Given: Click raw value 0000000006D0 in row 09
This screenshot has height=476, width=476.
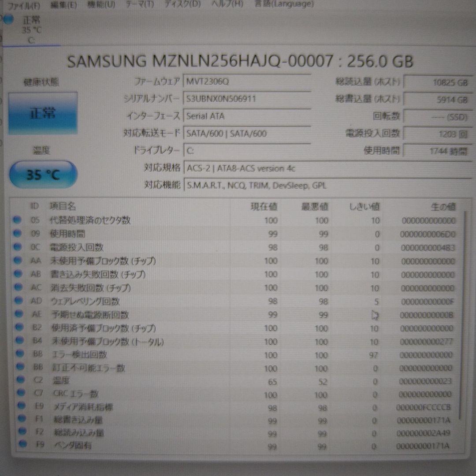Looking at the screenshot, I should click(428, 234).
